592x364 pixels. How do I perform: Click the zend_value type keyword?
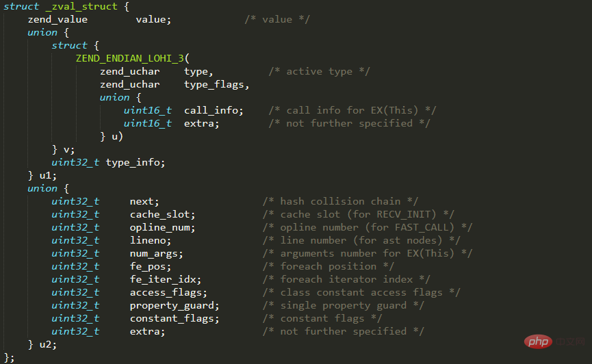pos(57,19)
